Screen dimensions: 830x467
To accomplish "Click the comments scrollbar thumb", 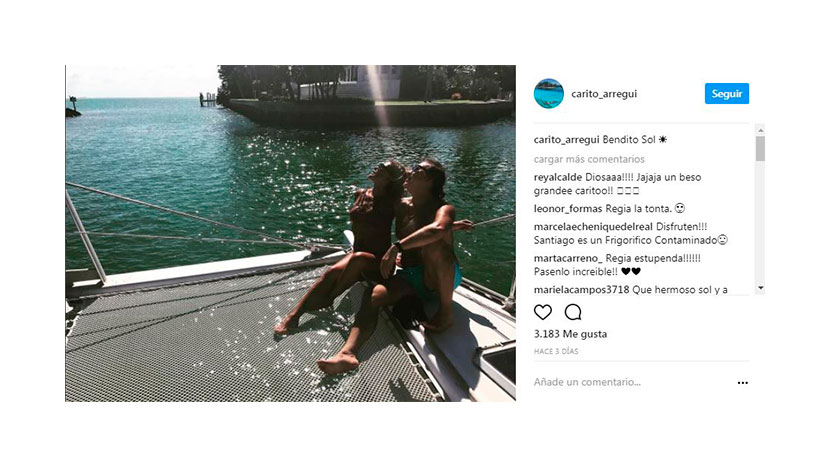I will tap(761, 149).
